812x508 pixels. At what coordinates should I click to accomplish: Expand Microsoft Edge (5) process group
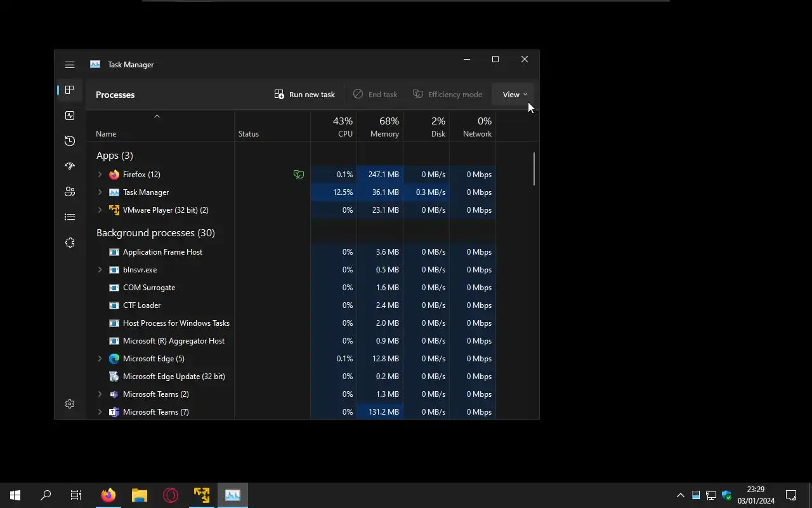pos(100,358)
